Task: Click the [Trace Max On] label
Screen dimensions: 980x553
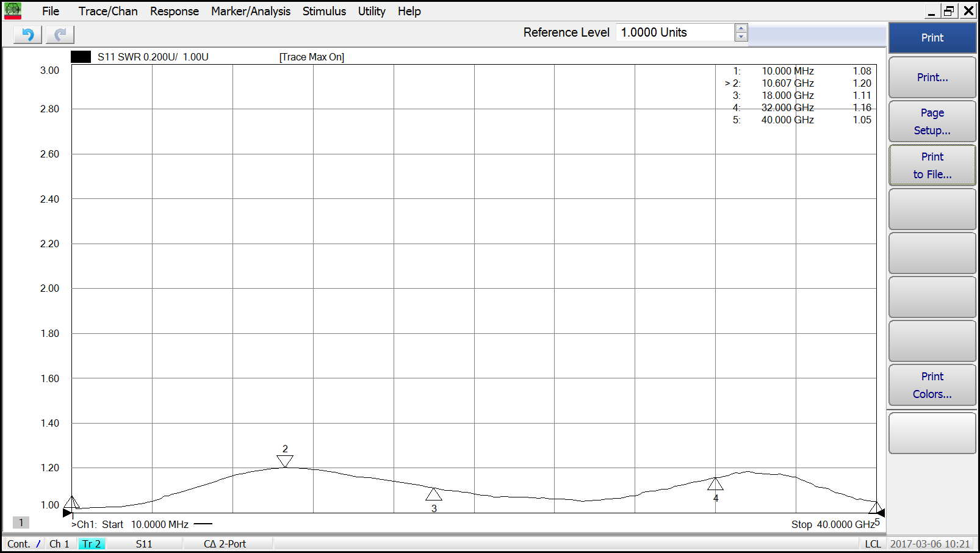Action: pos(312,57)
